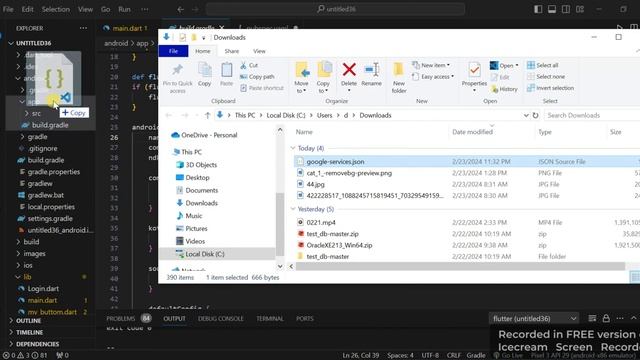
Task: Click in the Search Downloads field
Action: (x=592, y=116)
